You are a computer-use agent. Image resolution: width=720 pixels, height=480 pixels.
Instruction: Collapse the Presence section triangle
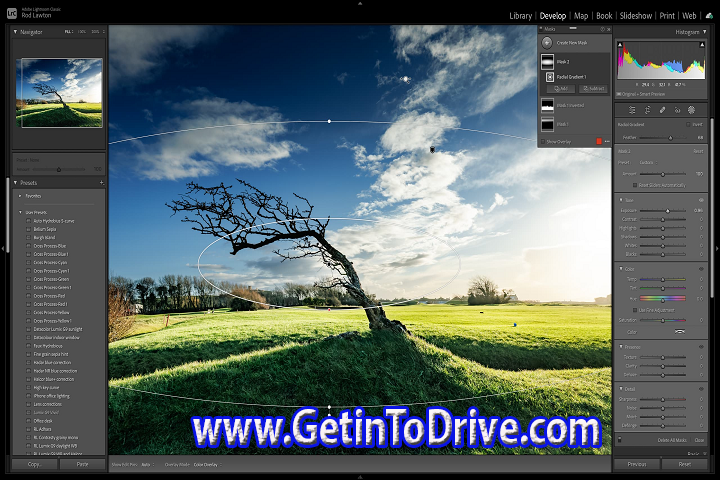621,347
